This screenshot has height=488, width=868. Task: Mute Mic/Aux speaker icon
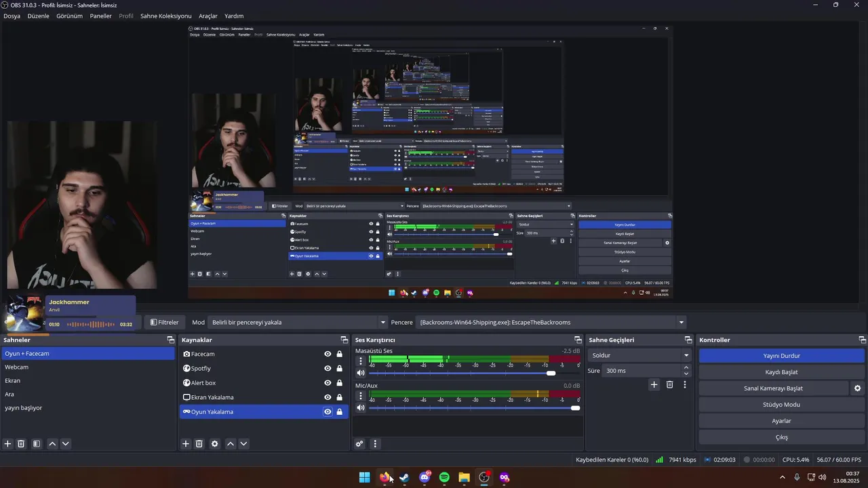pos(361,408)
